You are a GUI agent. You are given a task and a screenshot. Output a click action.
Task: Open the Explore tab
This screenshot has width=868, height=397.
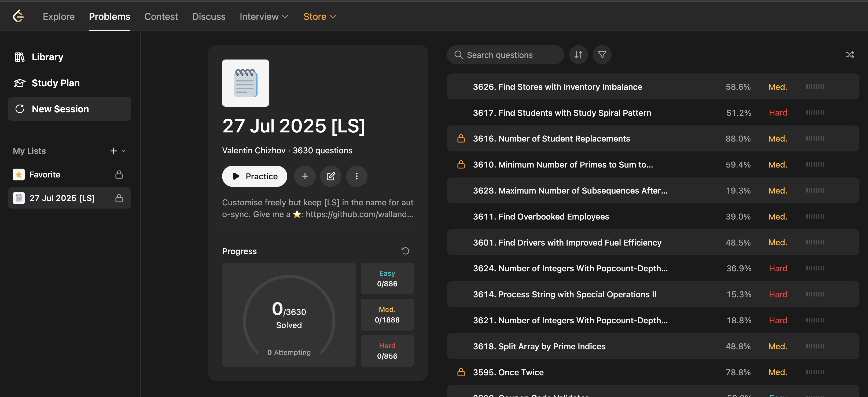point(59,17)
